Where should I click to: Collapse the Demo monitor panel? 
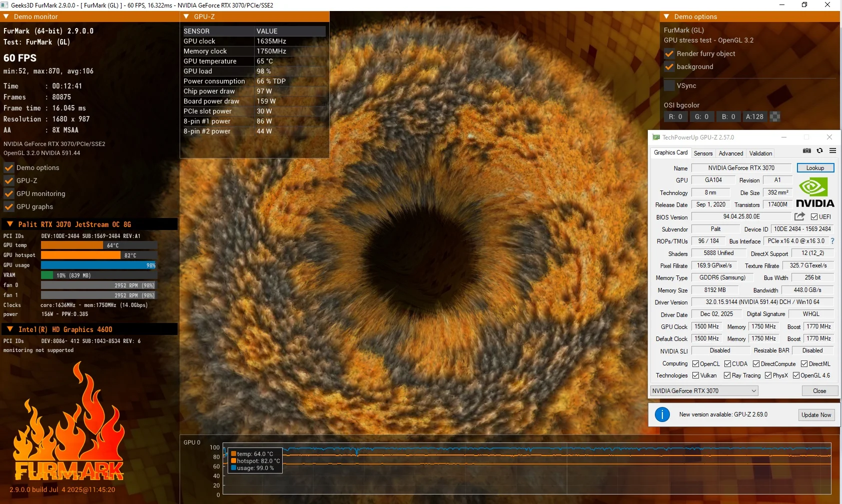coord(7,16)
